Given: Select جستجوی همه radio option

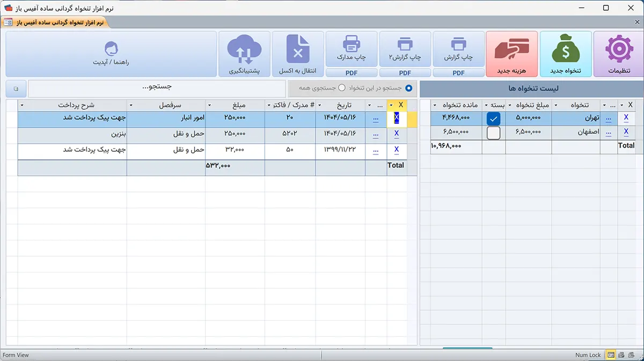Looking at the screenshot, I should point(342,87).
